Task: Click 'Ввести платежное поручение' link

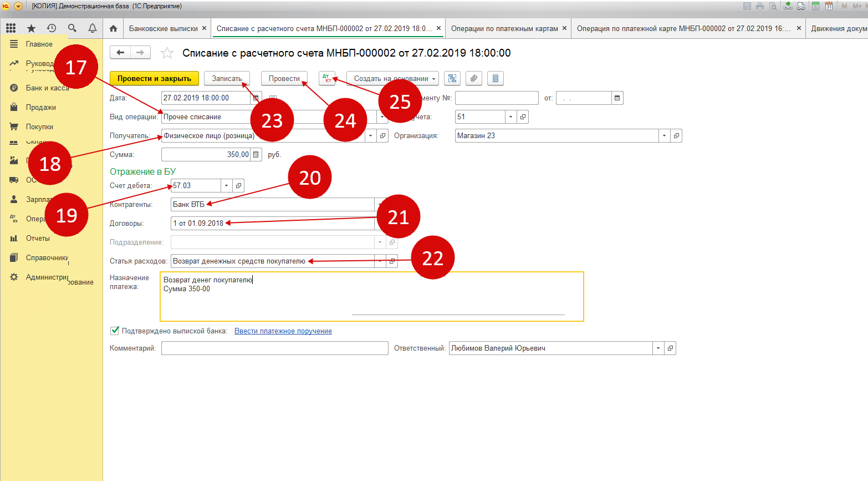Action: pos(283,331)
